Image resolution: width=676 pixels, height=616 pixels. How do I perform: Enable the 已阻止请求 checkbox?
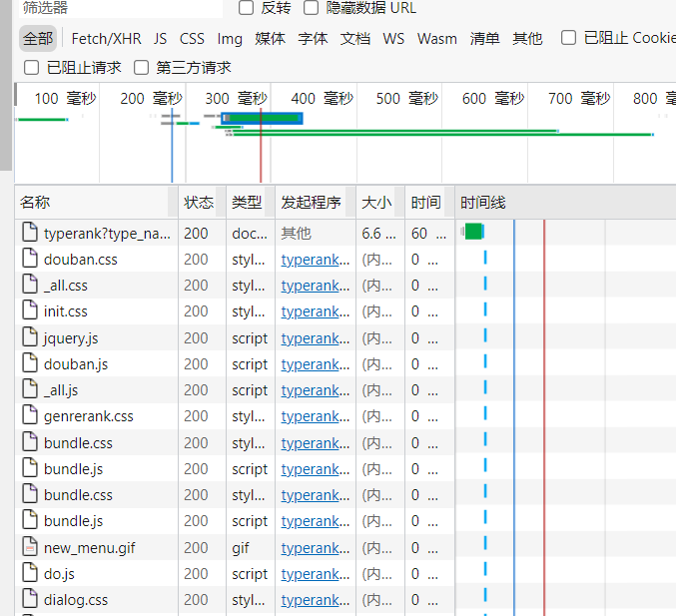point(32,68)
